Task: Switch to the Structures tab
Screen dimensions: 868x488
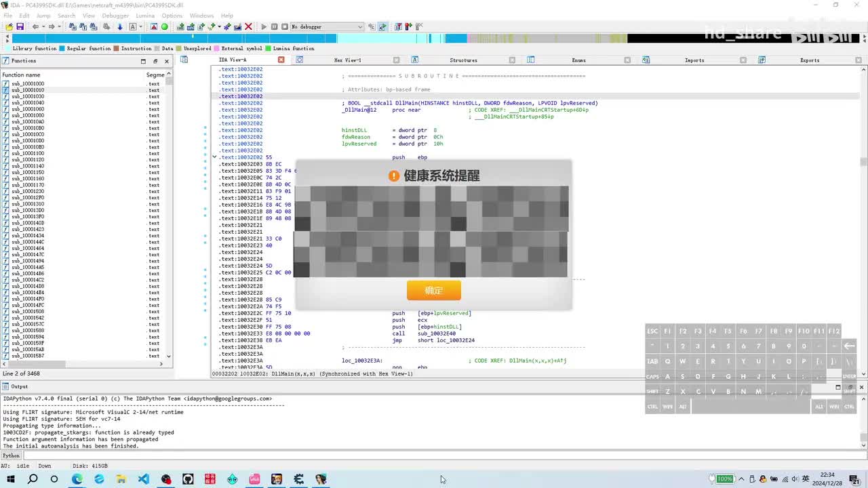Action: (463, 60)
